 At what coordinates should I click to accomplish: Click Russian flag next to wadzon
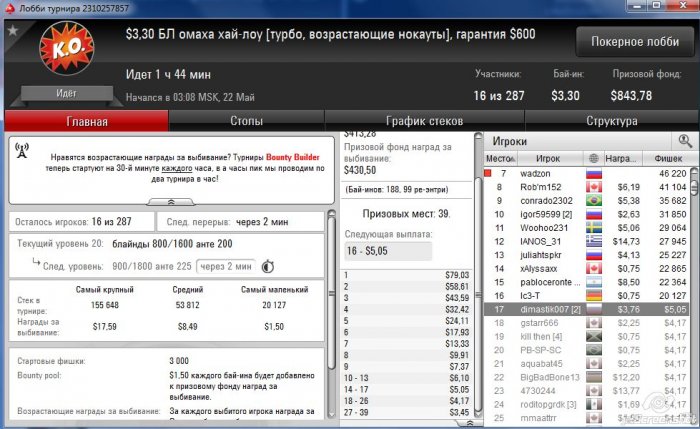tap(594, 174)
